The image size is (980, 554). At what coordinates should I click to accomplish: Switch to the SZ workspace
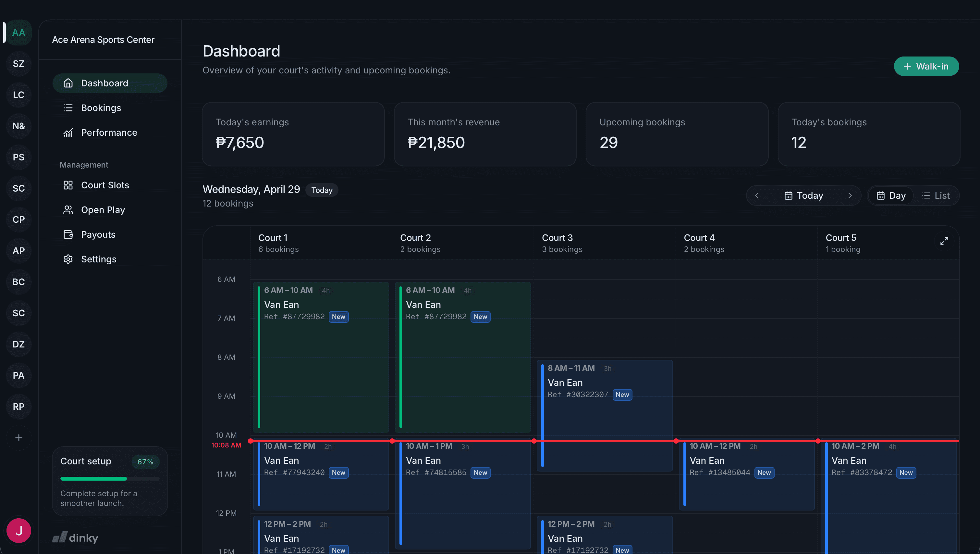click(x=18, y=64)
